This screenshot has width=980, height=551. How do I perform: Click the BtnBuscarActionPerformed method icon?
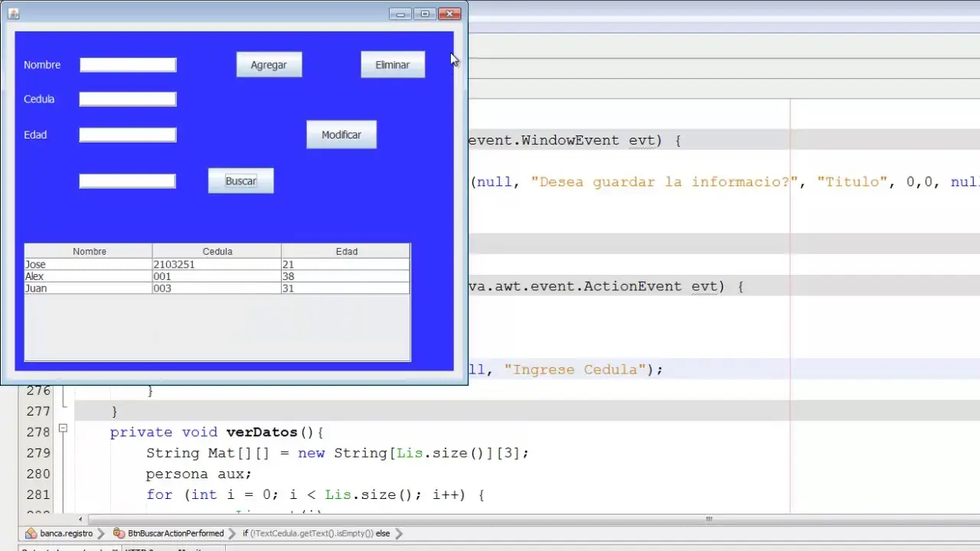(119, 533)
